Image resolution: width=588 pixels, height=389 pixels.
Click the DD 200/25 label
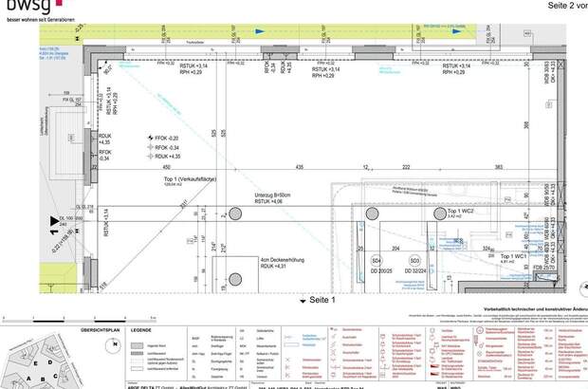click(x=381, y=270)
